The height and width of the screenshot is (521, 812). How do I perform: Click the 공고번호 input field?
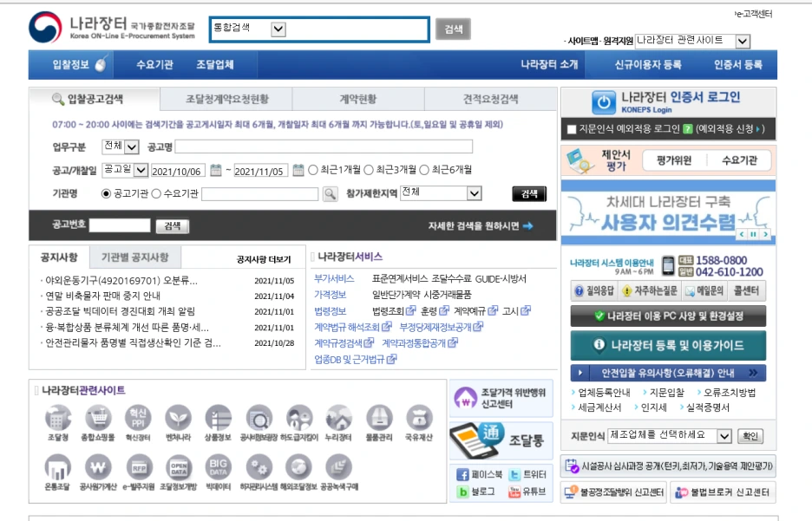tap(120, 225)
